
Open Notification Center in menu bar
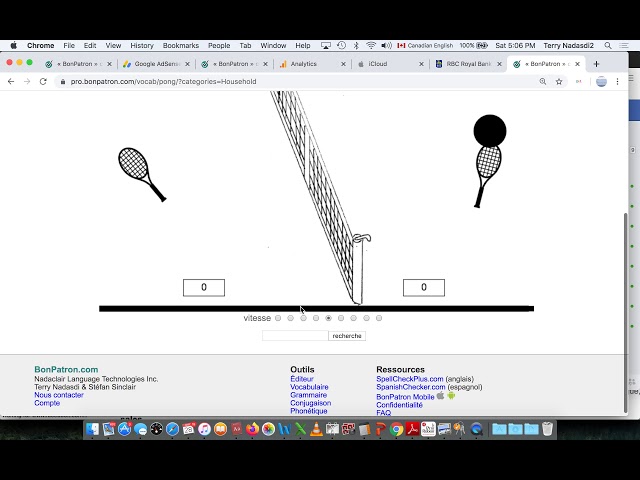pyautogui.click(x=624, y=46)
